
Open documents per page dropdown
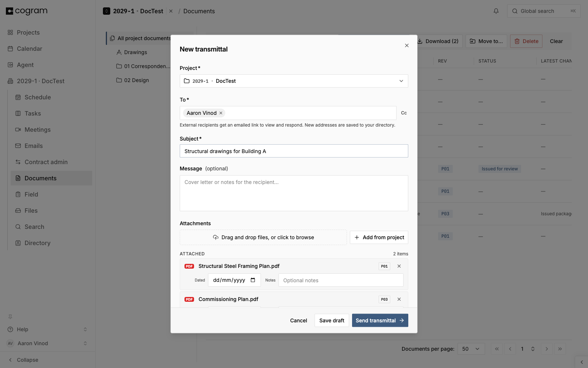click(x=471, y=349)
